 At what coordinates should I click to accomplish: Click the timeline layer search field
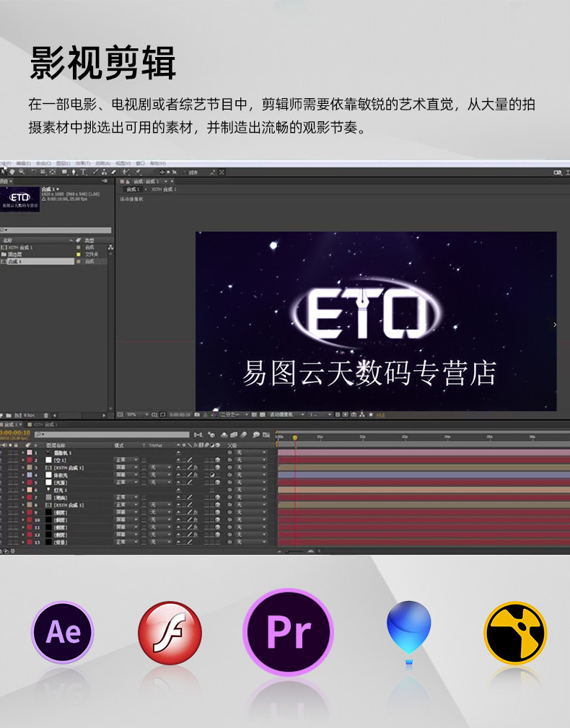111,434
